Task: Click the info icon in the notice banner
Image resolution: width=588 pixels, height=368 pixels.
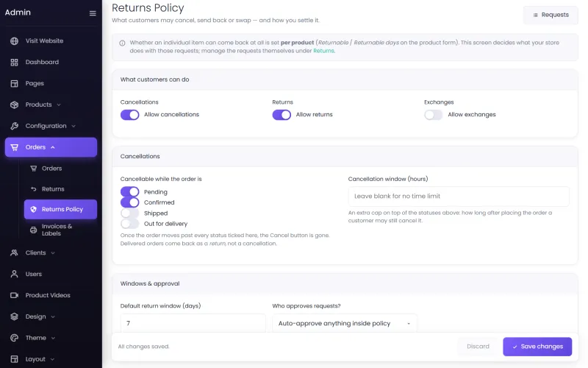Action: pos(122,43)
